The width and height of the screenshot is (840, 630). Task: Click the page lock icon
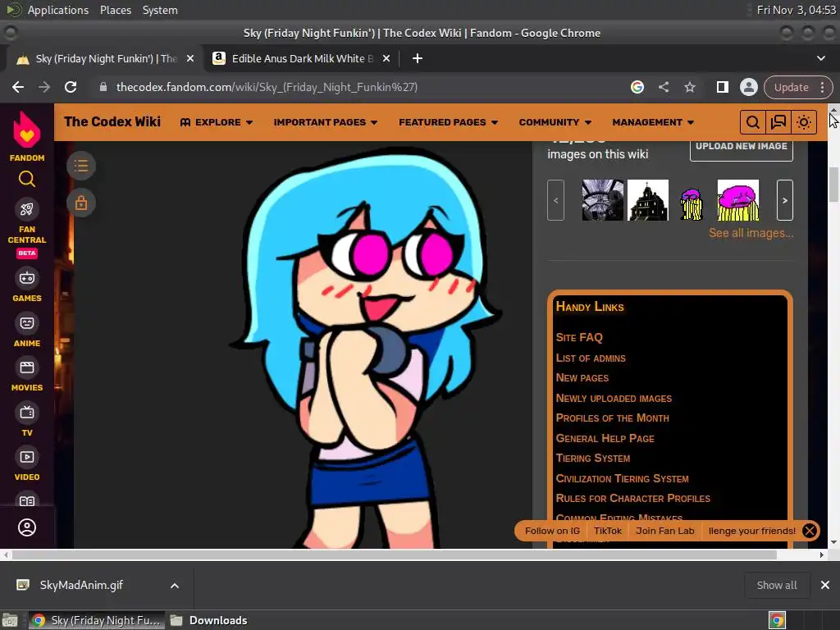tap(81, 203)
